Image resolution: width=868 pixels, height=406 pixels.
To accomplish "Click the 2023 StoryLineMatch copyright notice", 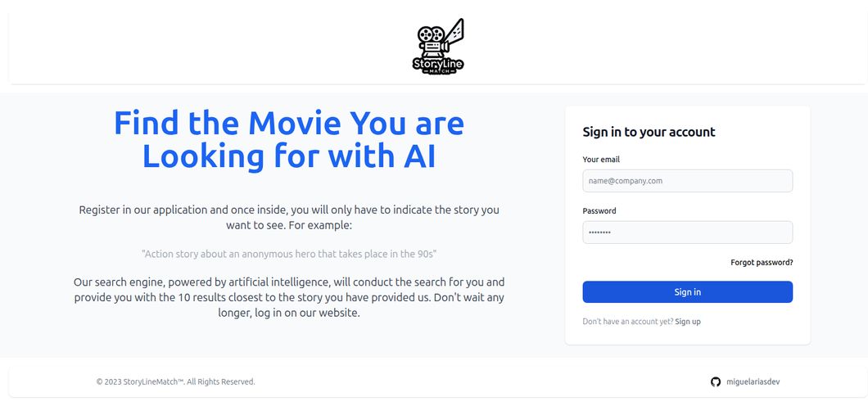I will [x=176, y=381].
